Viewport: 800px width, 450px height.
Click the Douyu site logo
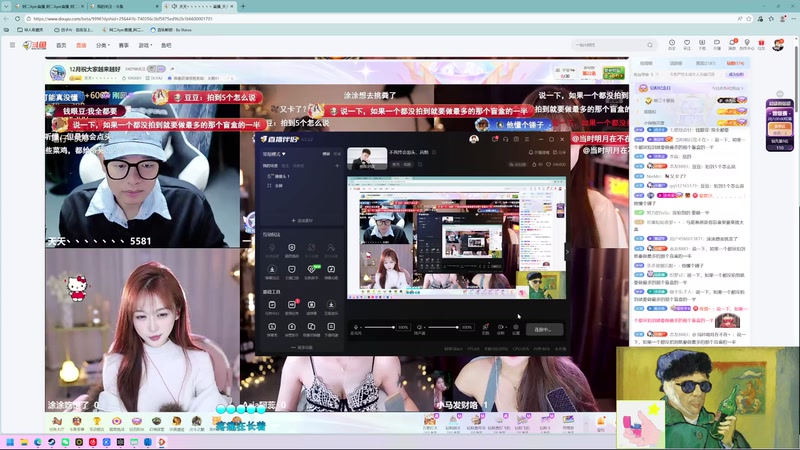point(35,45)
